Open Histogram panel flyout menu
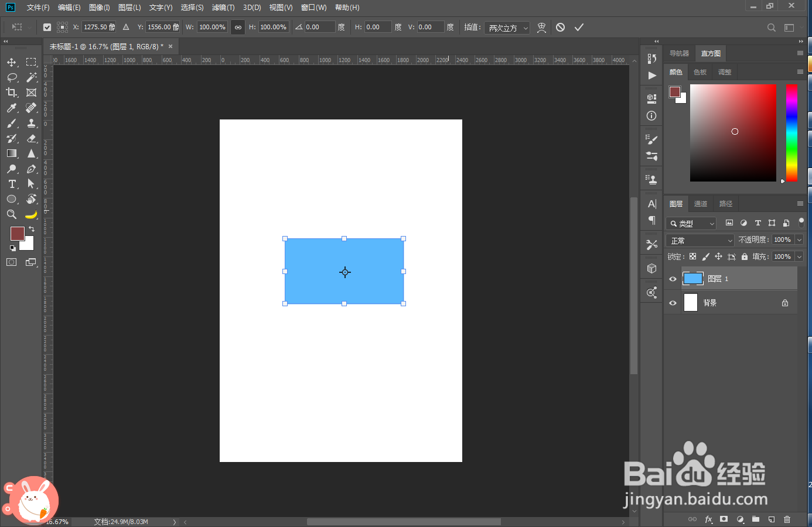The width and height of the screenshot is (812, 527). (800, 53)
